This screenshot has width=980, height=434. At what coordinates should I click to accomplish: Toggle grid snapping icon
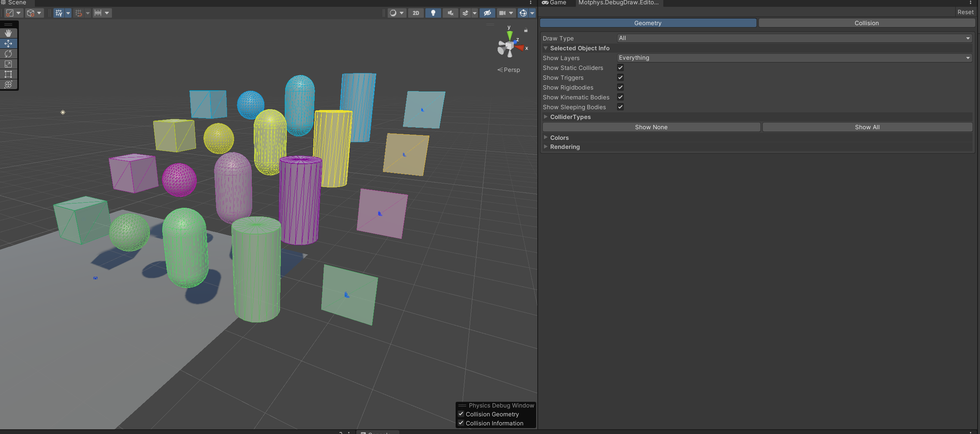click(x=79, y=13)
